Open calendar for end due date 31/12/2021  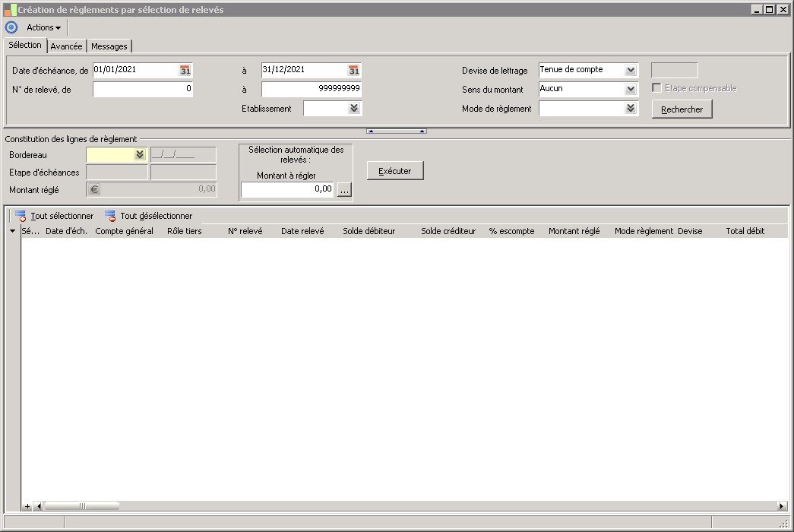[x=354, y=71]
